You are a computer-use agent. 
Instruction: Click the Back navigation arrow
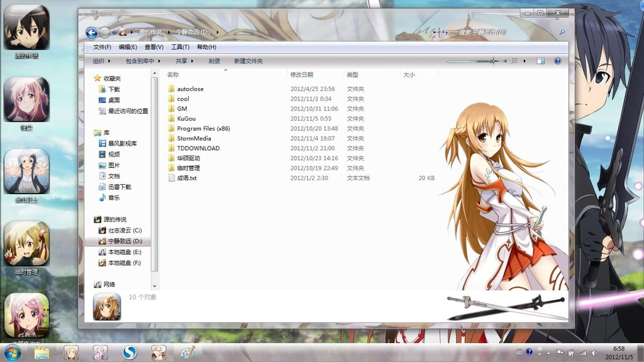click(92, 33)
